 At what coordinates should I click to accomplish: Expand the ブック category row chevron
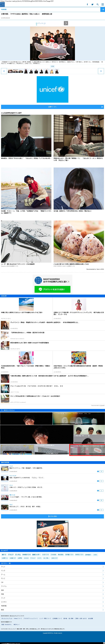point(103,598)
